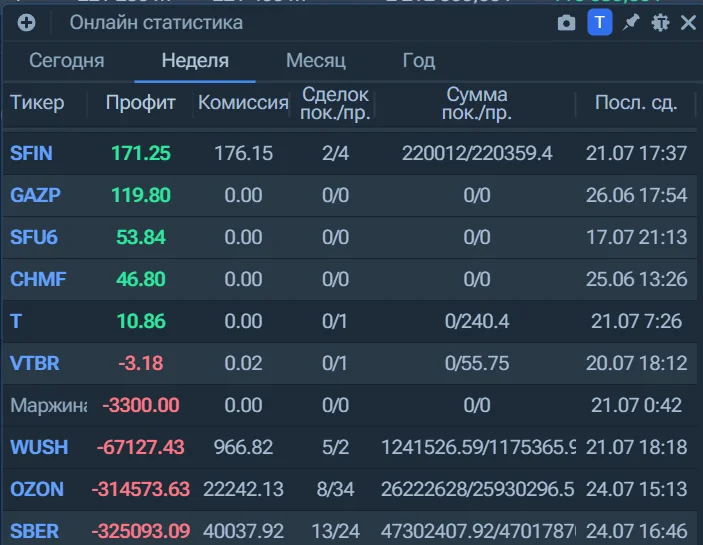
Task: Sort by the Комиссия column header
Action: coord(243,103)
